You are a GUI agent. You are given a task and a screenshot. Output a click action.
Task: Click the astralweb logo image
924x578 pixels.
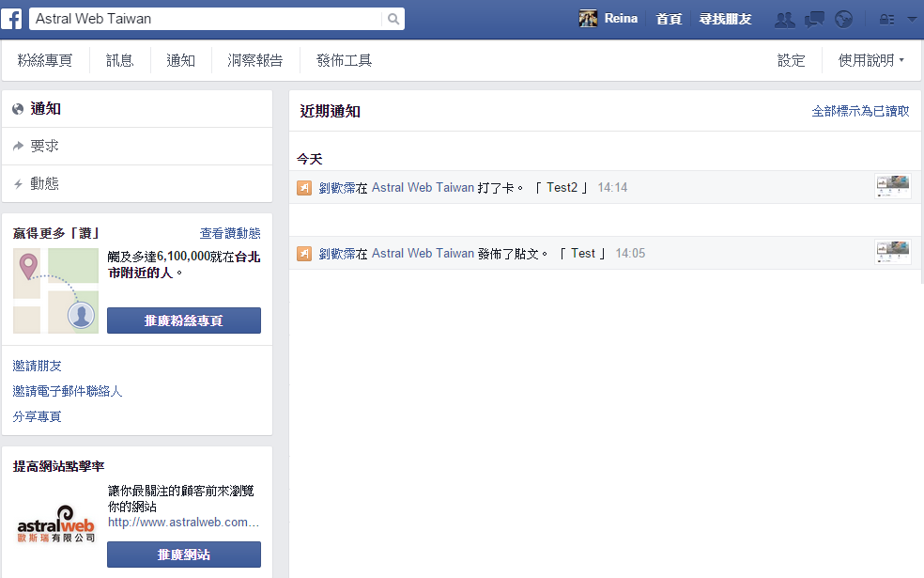click(x=56, y=523)
